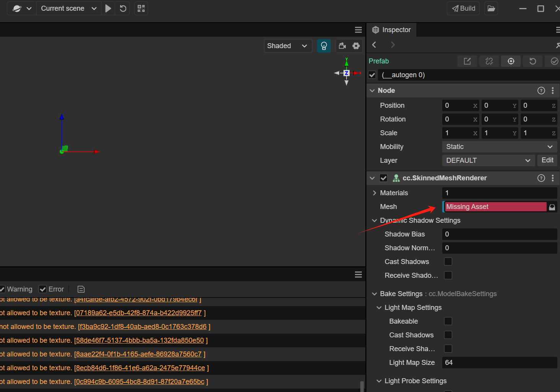Screen dimensions: 560x392
Task: Toggle Receive Shadows under Light Map Settings
Action: coord(448,349)
